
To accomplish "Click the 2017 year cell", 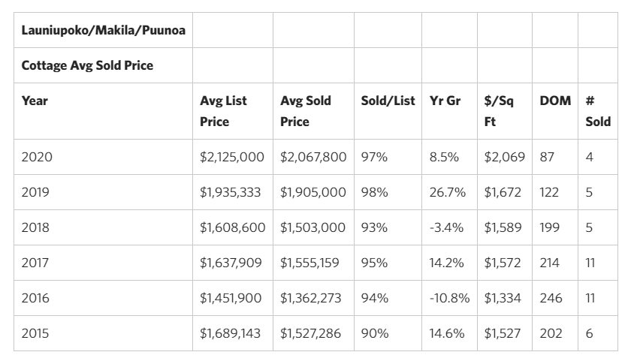I will (x=37, y=263).
